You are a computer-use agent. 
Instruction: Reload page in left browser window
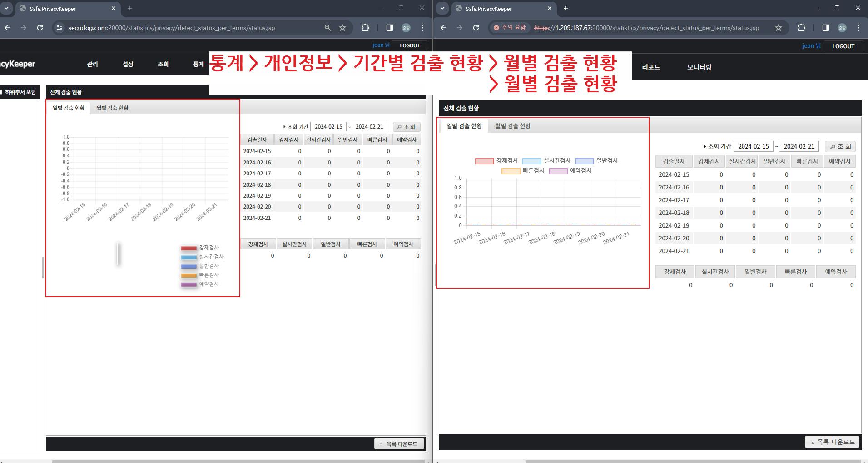(40, 28)
